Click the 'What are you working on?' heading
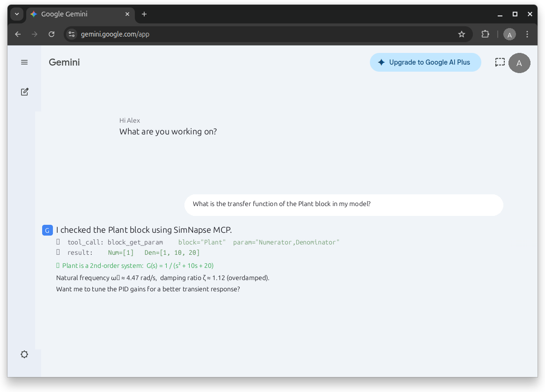The height and width of the screenshot is (392, 545). (168, 132)
